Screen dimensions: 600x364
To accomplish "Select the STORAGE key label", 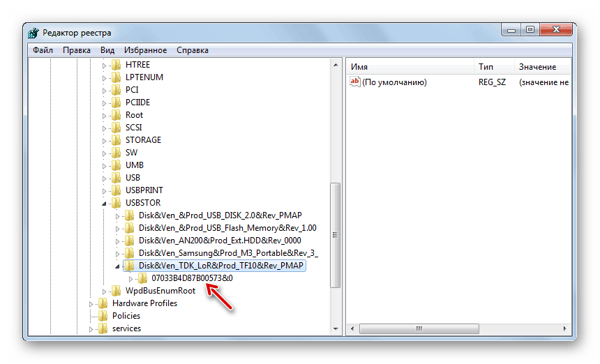I will (x=143, y=140).
